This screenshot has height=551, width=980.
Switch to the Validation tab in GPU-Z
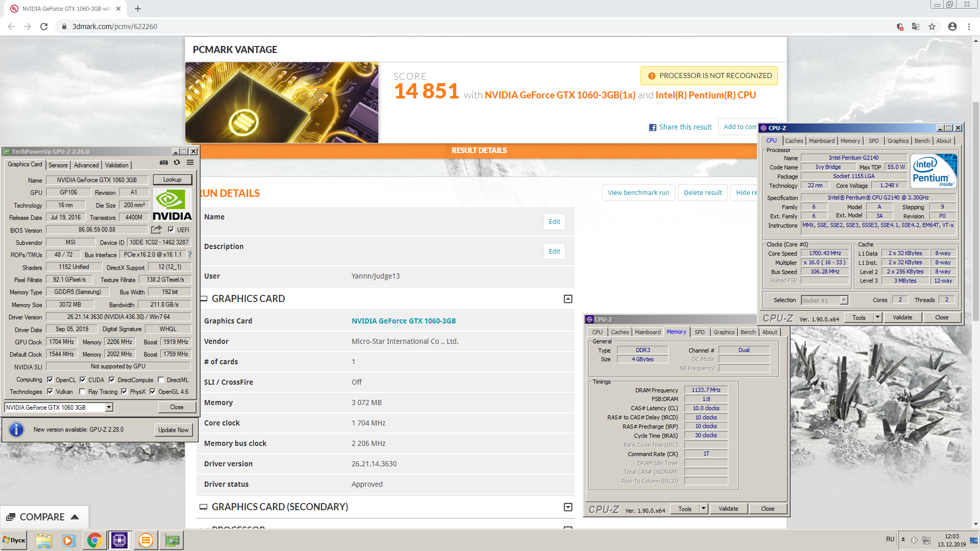pyautogui.click(x=117, y=165)
